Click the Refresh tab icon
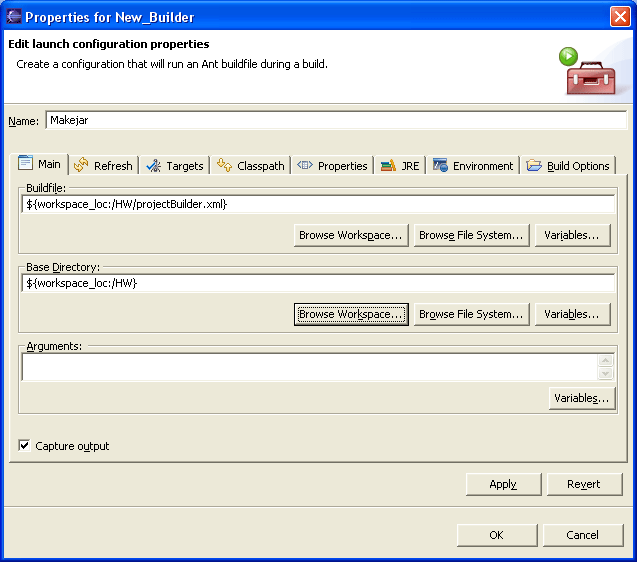This screenshot has height=562, width=637. tap(81, 165)
